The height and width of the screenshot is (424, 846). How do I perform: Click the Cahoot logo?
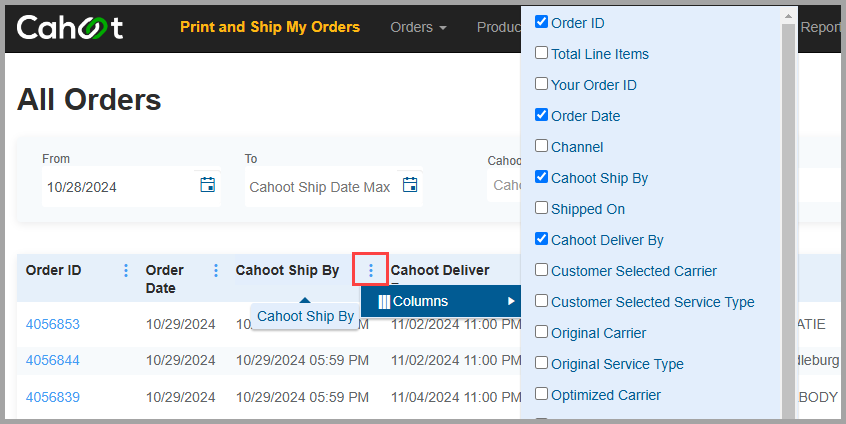pyautogui.click(x=70, y=28)
